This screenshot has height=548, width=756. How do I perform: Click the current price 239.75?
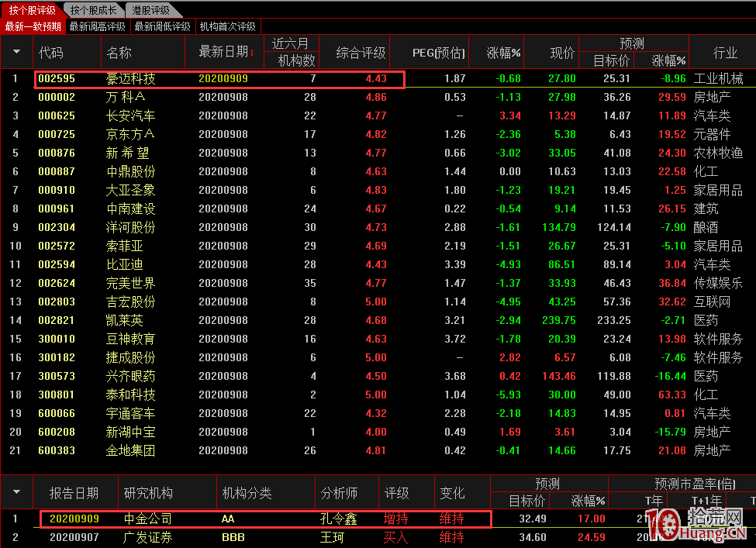tap(559, 320)
